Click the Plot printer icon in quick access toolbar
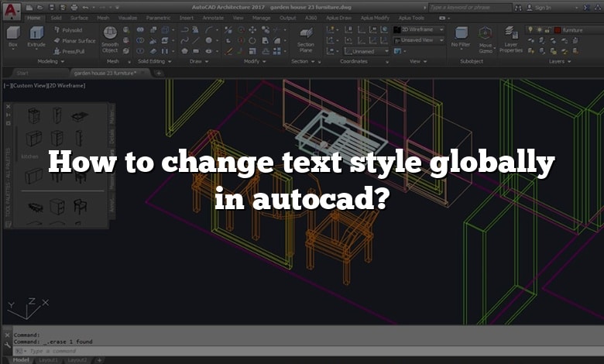This screenshot has height=364, width=604. coord(74,7)
